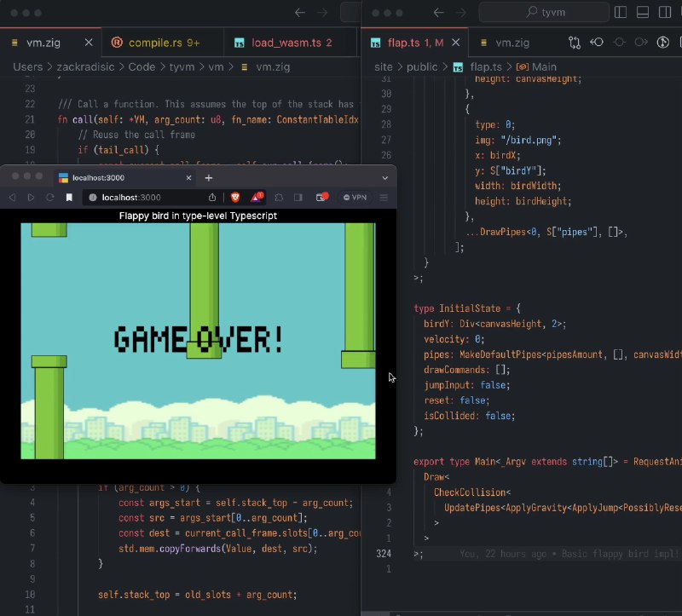Toggle the browser sidebar panel
Viewport: 682px width, 616px height.
pos(298,198)
